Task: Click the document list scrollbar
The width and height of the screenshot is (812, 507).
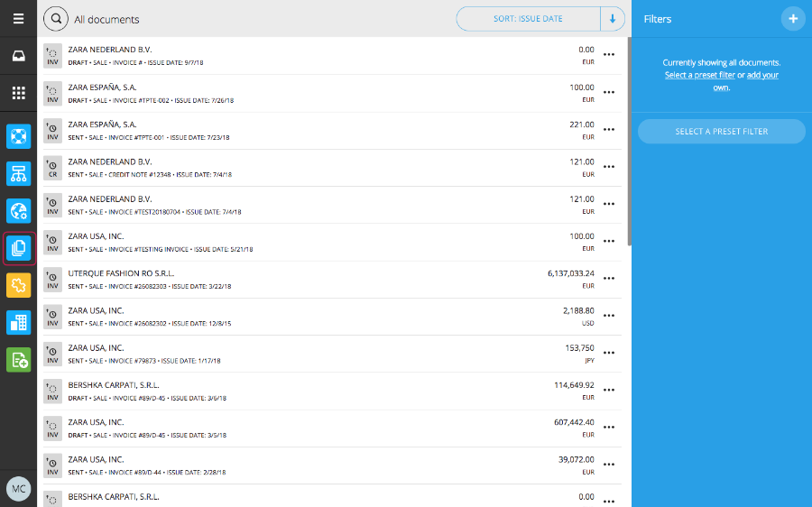Action: (629, 142)
